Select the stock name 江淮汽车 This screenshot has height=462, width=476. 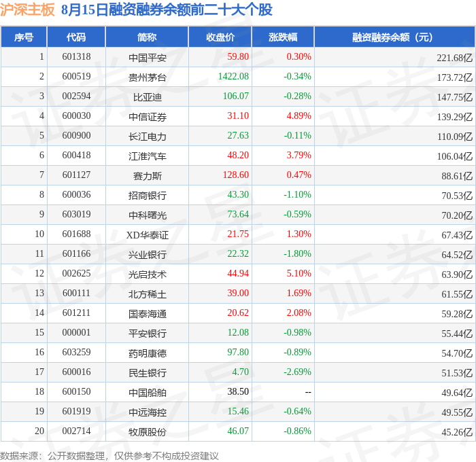(x=148, y=156)
